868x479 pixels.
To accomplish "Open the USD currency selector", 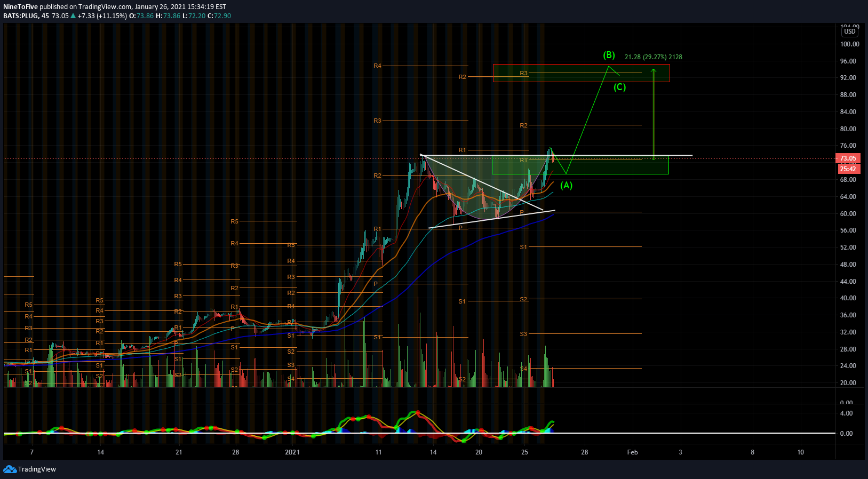I will pyautogui.click(x=850, y=31).
